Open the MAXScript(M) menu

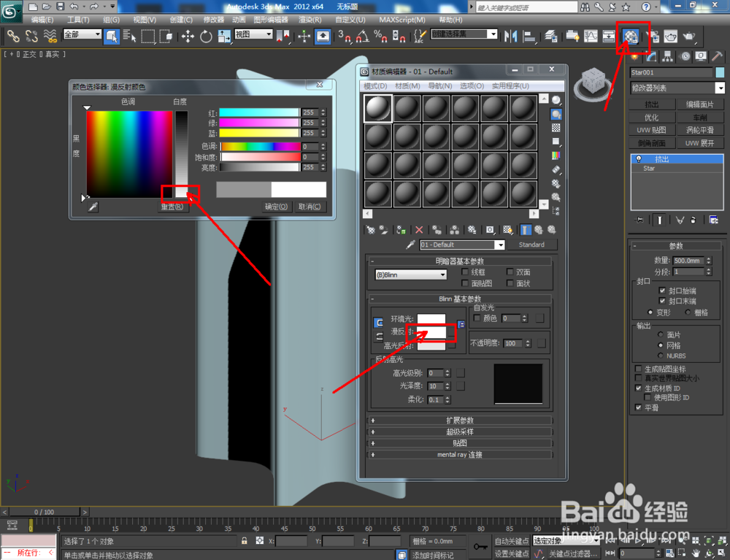pyautogui.click(x=401, y=20)
